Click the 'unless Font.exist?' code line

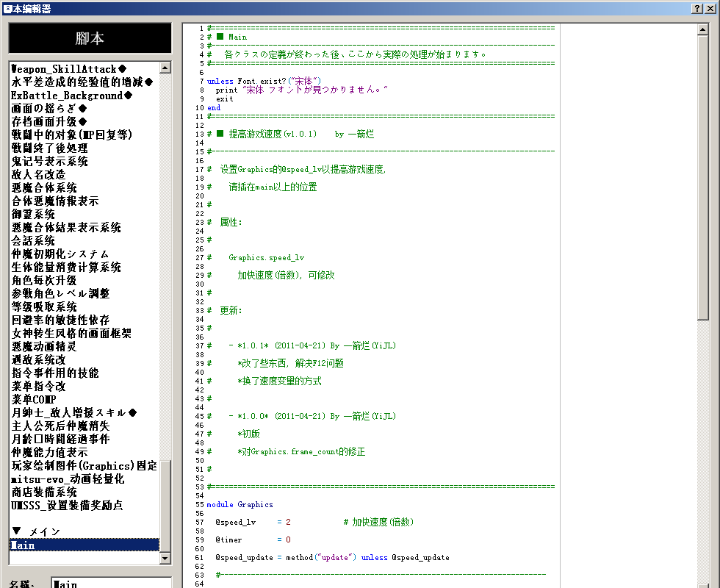click(264, 81)
